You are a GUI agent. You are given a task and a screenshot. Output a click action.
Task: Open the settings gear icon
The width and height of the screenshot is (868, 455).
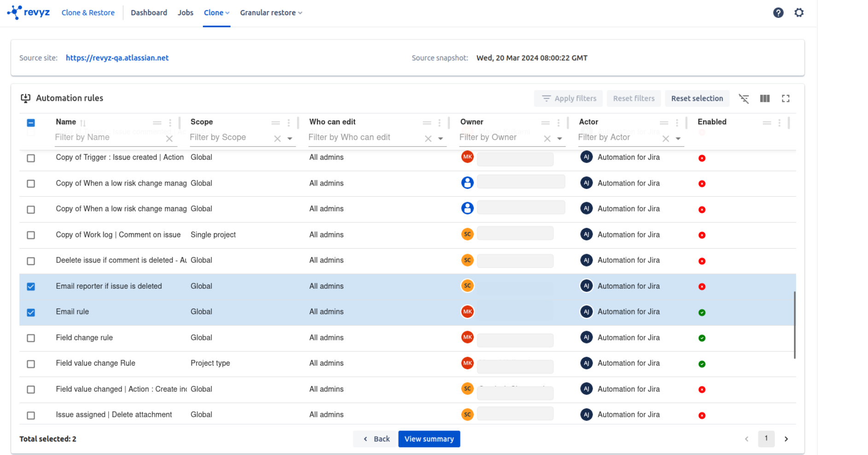tap(799, 13)
